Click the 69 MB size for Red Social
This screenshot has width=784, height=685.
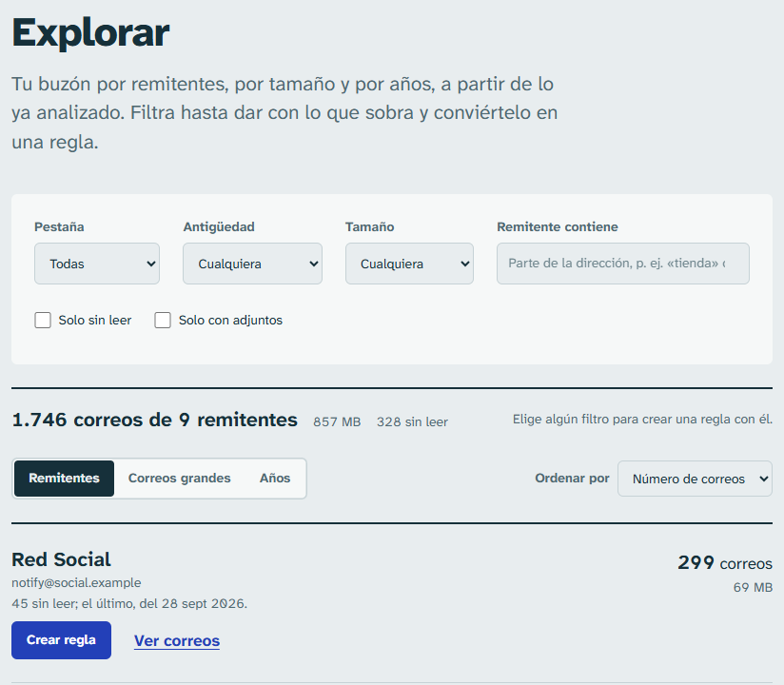coord(753,588)
